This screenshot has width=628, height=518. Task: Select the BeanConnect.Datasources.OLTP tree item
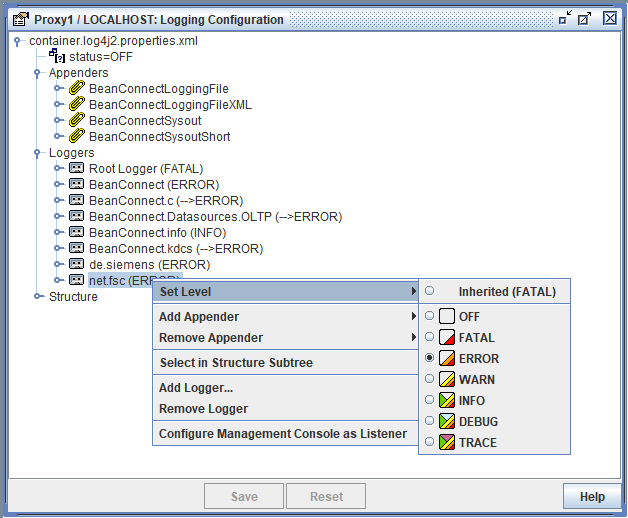[215, 217]
